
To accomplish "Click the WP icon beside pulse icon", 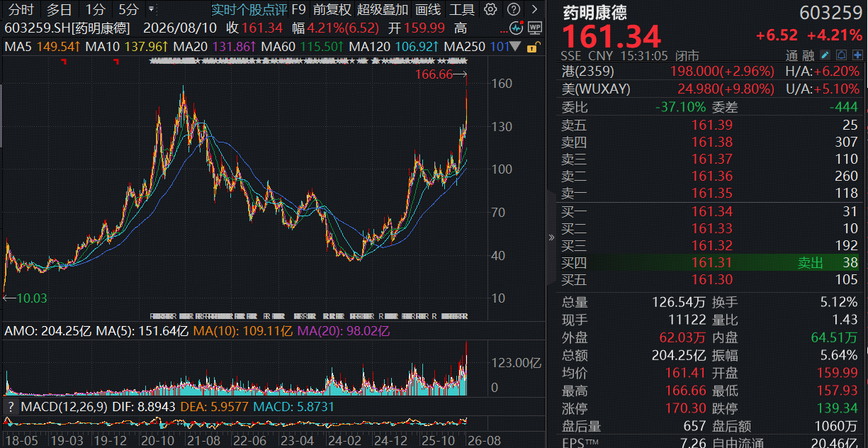I will [535, 28].
